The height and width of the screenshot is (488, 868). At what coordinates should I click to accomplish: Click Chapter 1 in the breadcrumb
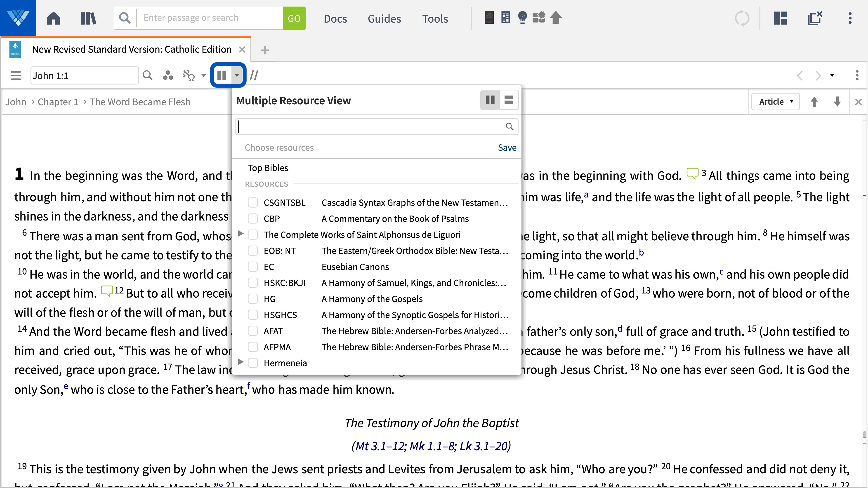pos(58,102)
